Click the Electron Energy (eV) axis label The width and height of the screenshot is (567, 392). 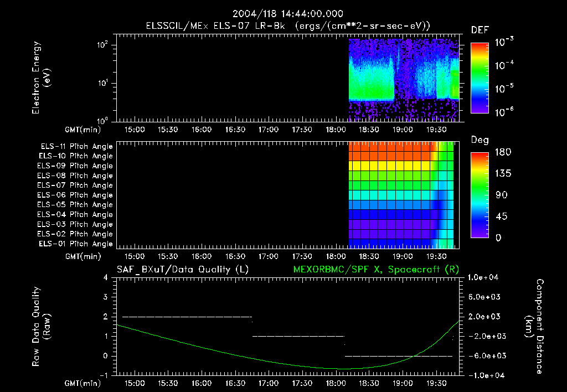41,78
